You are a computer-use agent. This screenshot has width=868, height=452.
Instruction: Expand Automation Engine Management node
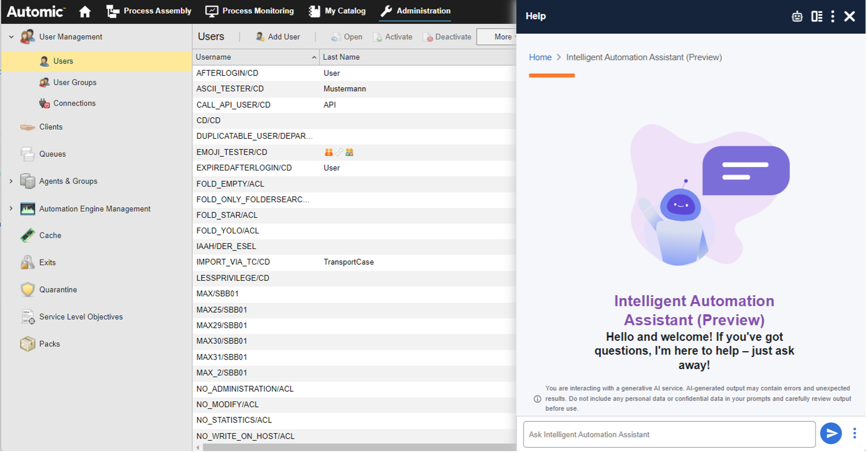tap(11, 209)
